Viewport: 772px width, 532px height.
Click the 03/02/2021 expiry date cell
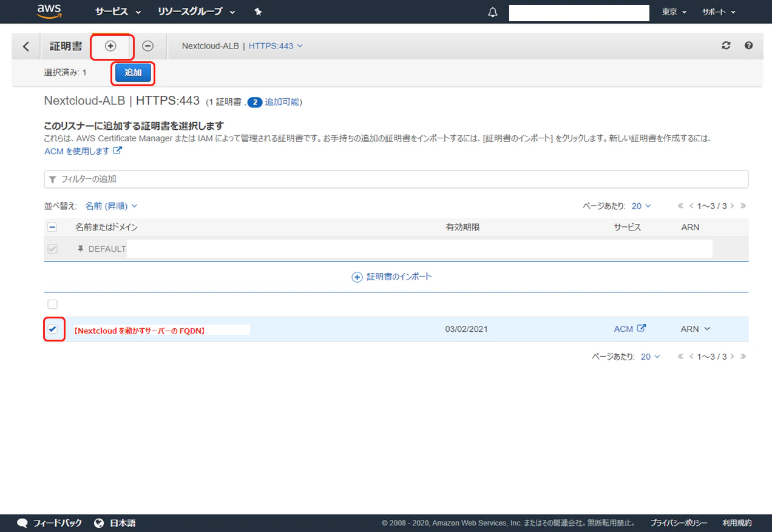pyautogui.click(x=466, y=329)
